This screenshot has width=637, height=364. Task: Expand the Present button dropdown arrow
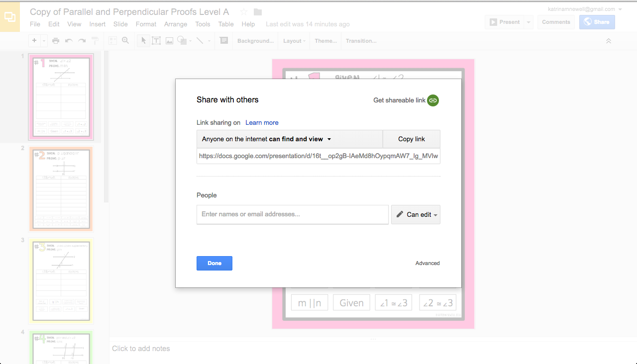528,21
